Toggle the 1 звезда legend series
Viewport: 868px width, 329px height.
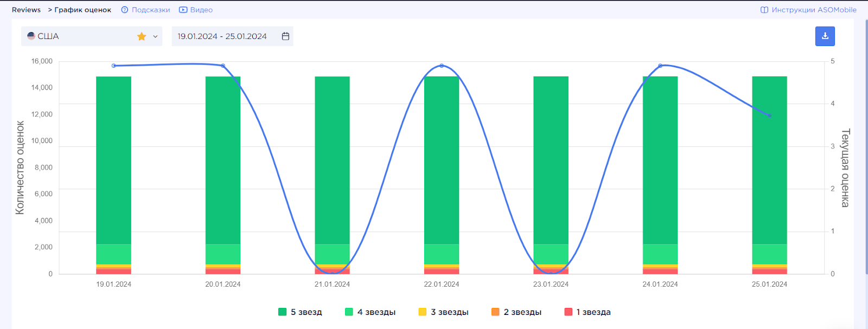(x=588, y=312)
